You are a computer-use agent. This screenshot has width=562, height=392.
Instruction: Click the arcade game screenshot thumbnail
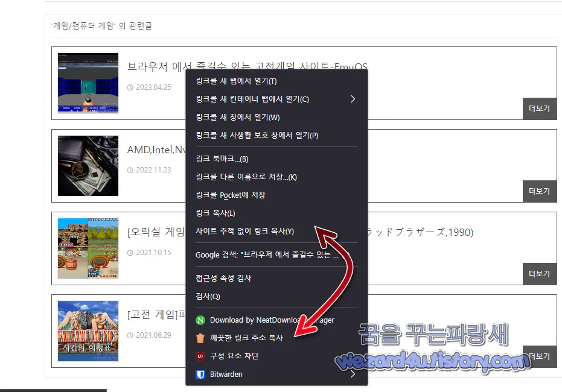(88, 248)
